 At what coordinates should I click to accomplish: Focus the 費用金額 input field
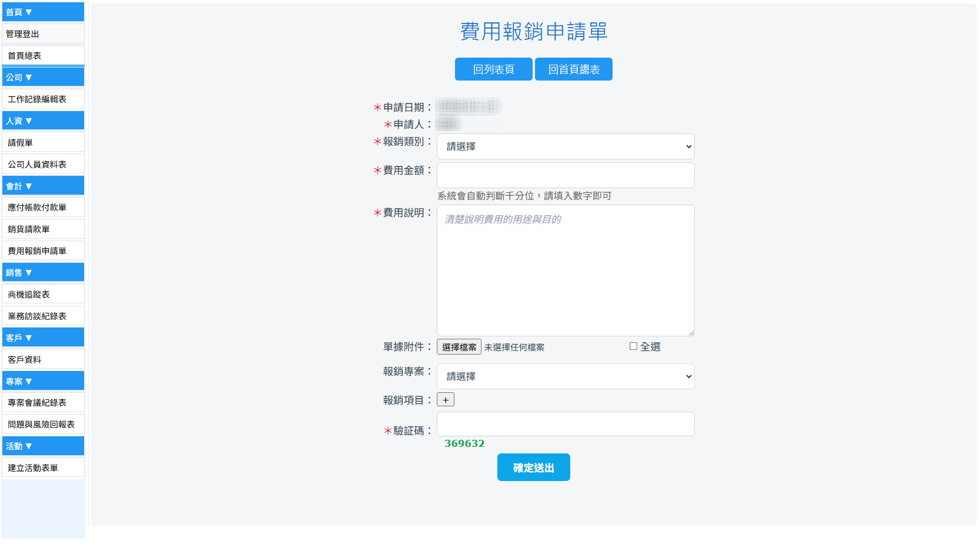pyautogui.click(x=566, y=175)
